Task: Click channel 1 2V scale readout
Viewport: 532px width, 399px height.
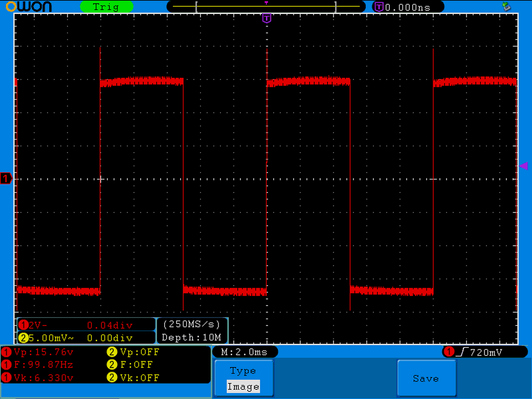Action: [x=38, y=325]
